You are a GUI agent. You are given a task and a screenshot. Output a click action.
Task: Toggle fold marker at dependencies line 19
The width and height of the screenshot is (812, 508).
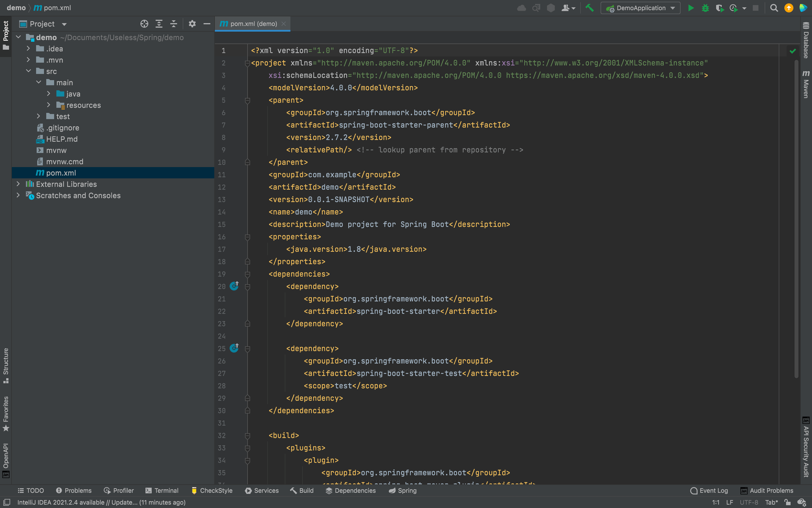(248, 275)
